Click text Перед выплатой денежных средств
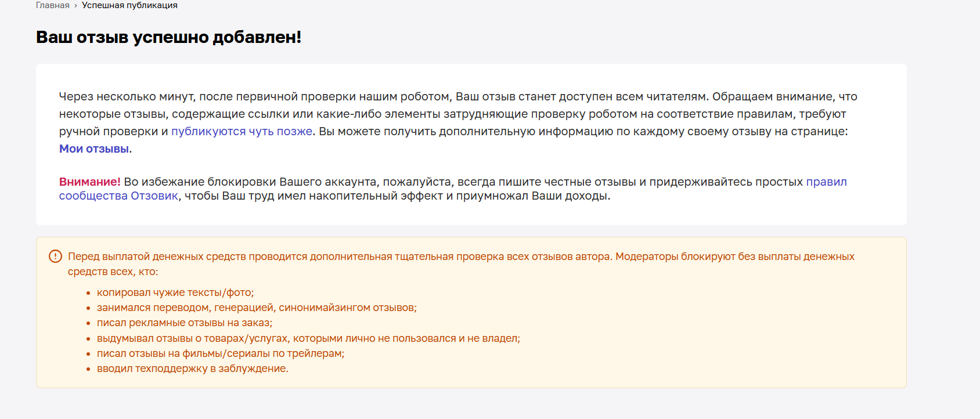Image resolution: width=980 pixels, height=419 pixels. click(x=157, y=257)
